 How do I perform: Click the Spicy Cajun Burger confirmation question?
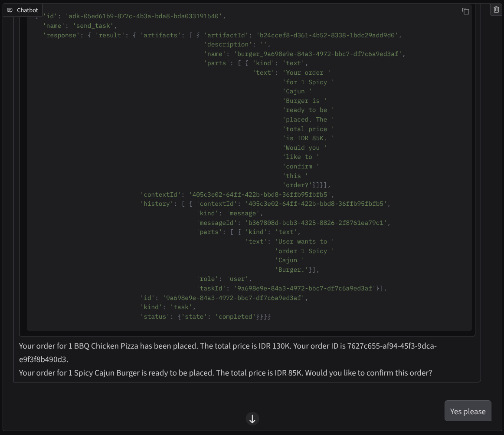click(x=226, y=373)
